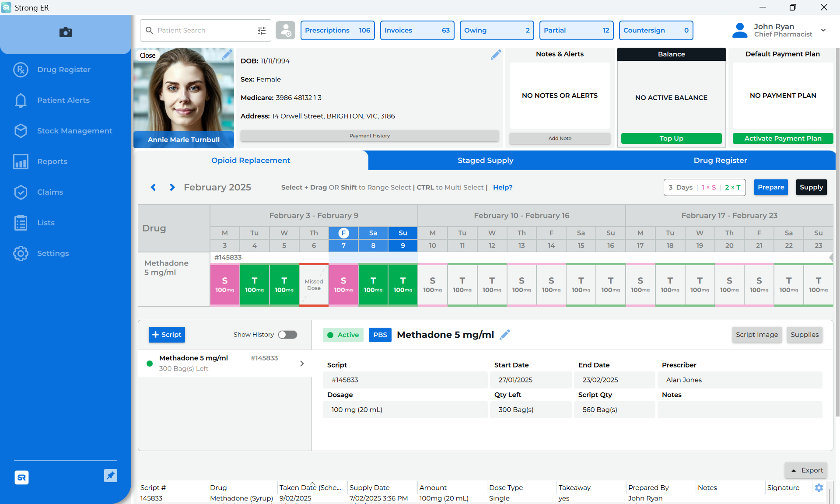
Task: Toggle the Show History switch
Action: [x=287, y=335]
